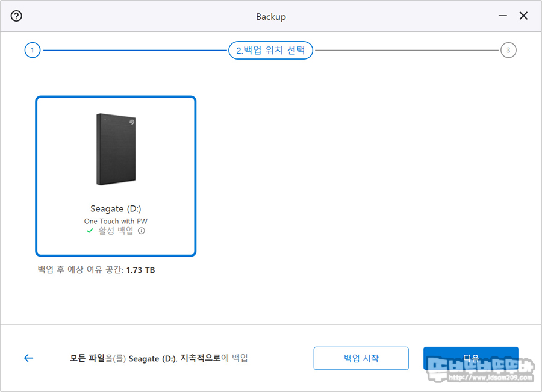This screenshot has width=542, height=392.
Task: Jump to step 3 circle
Action: (x=508, y=50)
